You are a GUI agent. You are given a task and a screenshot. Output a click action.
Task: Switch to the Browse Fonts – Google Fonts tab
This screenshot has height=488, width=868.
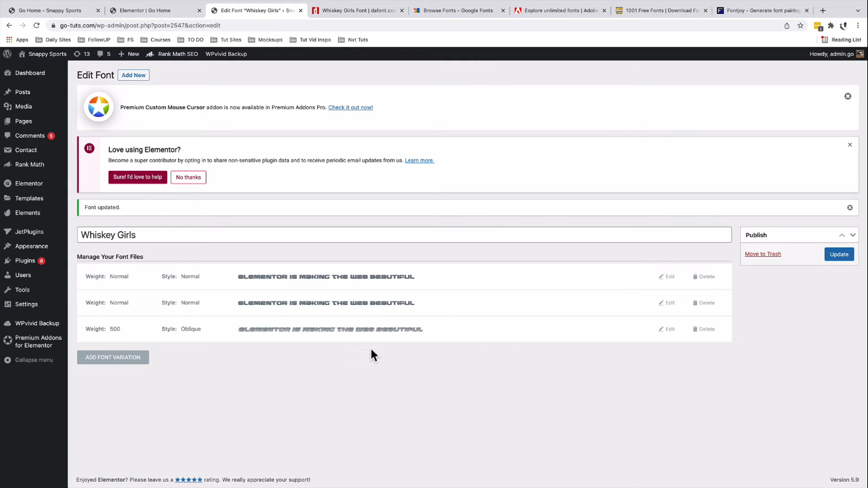459,10
